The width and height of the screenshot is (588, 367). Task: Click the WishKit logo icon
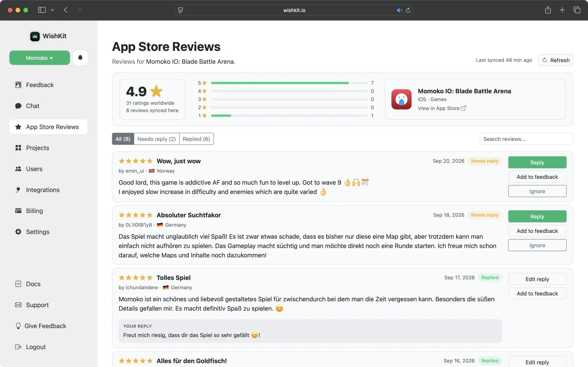(x=35, y=36)
